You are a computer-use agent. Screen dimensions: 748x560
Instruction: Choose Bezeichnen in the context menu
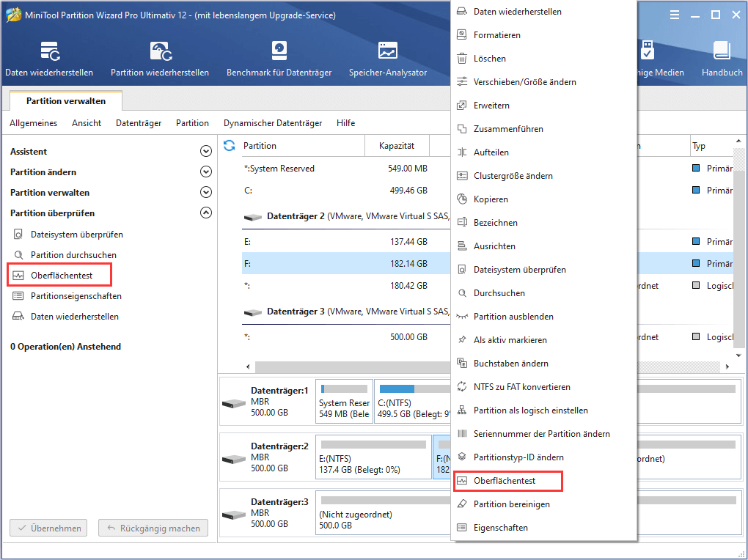(495, 222)
